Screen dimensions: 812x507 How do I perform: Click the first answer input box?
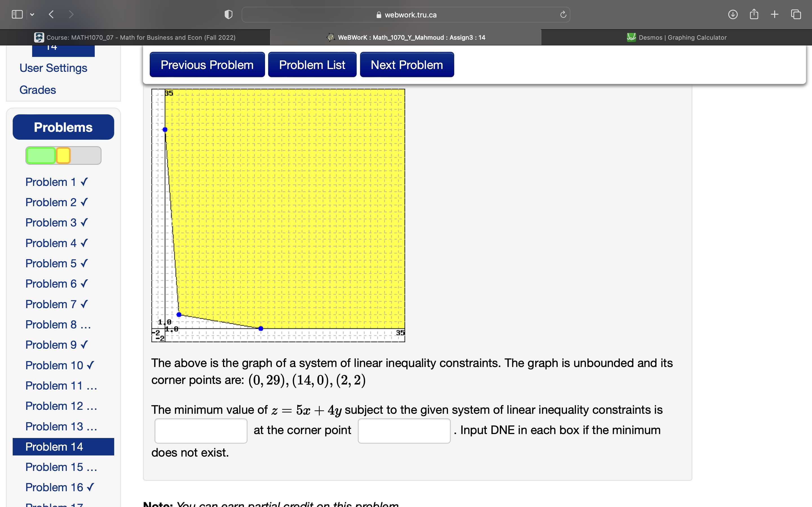pos(201,431)
